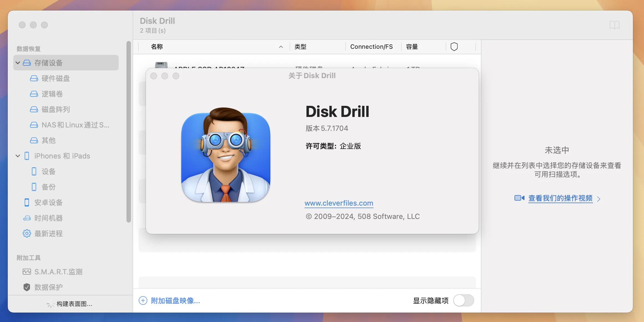Toggle the 显示隐藏项 switch
Viewport: 644px width, 322px height.
(x=464, y=301)
